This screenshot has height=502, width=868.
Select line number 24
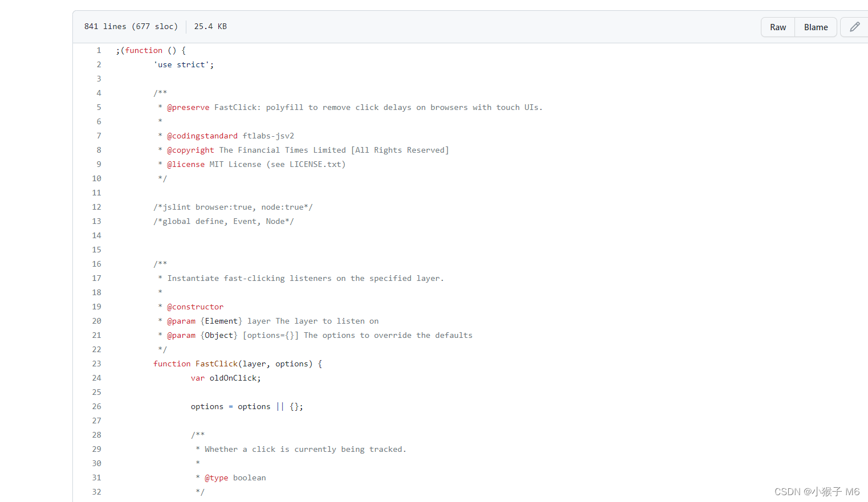(x=96, y=378)
